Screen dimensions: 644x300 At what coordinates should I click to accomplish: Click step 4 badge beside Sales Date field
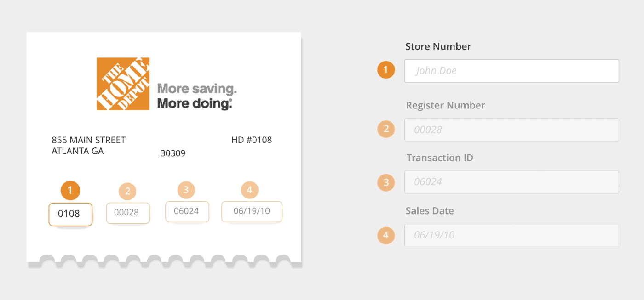pos(386,235)
